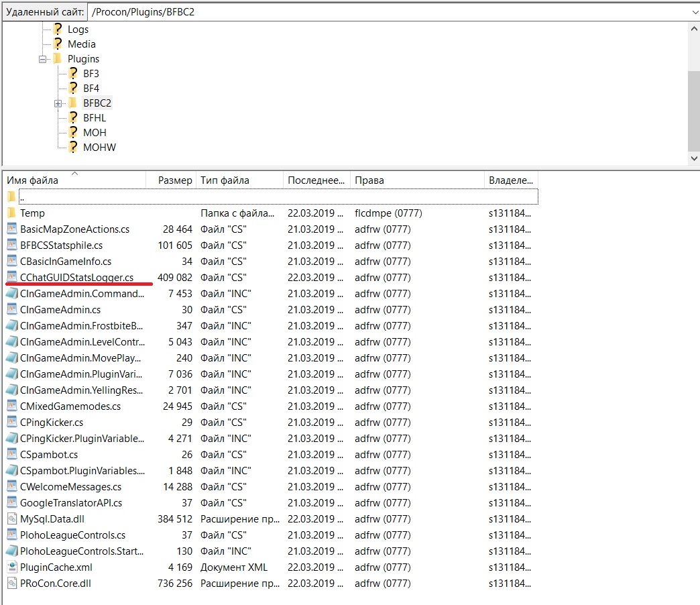
Task: Click the size value 384 512
Action: pos(175,519)
